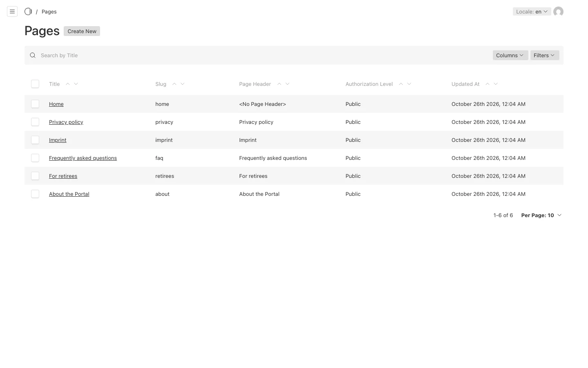This screenshot has height=368, width=588.
Task: Sort Title column ascending arrow
Action: tap(68, 84)
